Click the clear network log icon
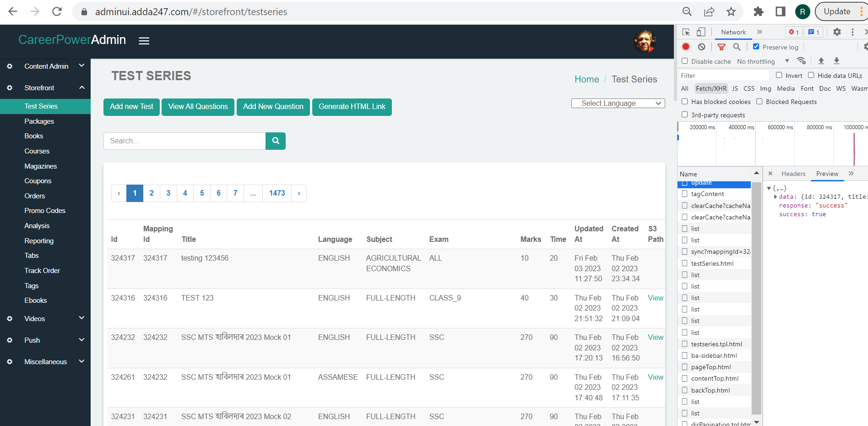Screen dimensions: 868x426 pyautogui.click(x=701, y=47)
